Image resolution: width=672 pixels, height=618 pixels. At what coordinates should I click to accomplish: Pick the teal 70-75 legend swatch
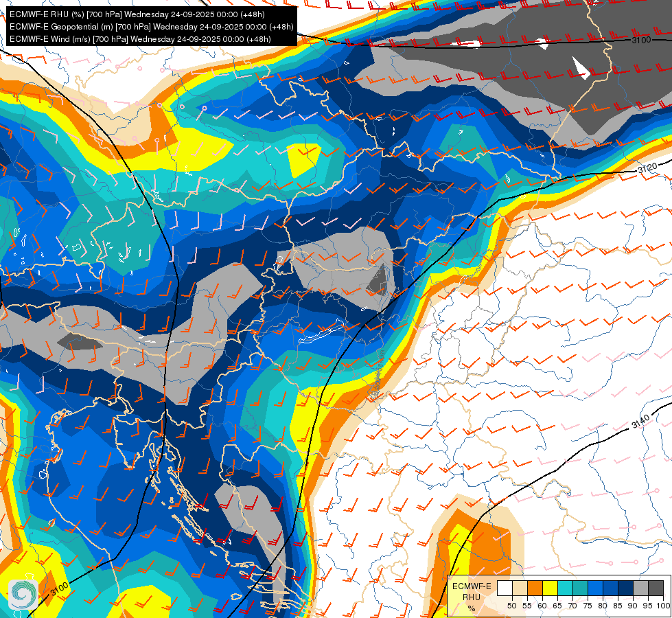pos(580,588)
